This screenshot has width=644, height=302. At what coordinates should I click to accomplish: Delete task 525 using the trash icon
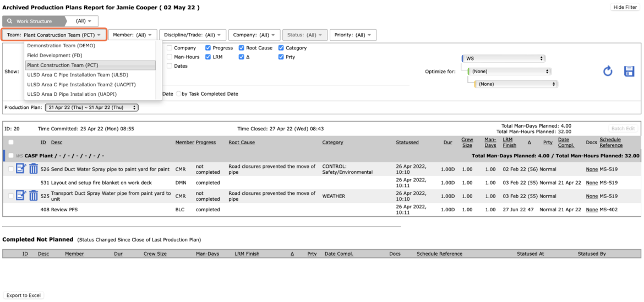point(34,196)
